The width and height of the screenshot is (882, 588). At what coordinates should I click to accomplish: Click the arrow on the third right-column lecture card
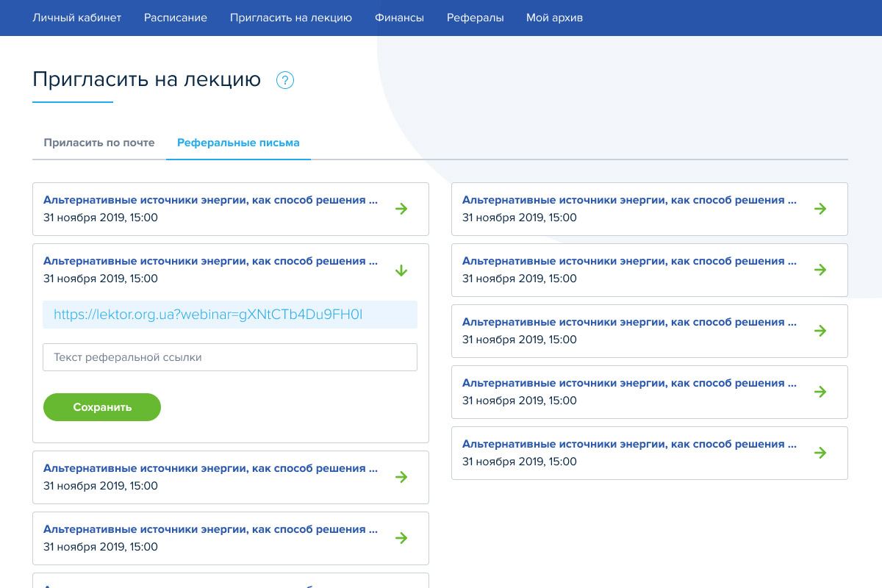pos(820,331)
